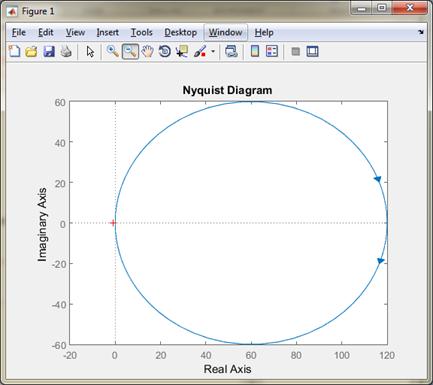Screen dimensions: 433x385
Task: Open the Insert menu
Action: 108,32
